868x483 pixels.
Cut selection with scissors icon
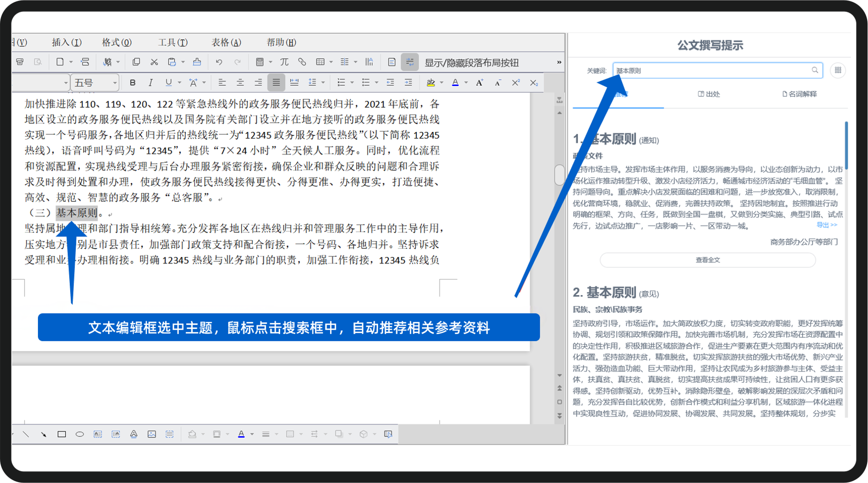point(154,62)
